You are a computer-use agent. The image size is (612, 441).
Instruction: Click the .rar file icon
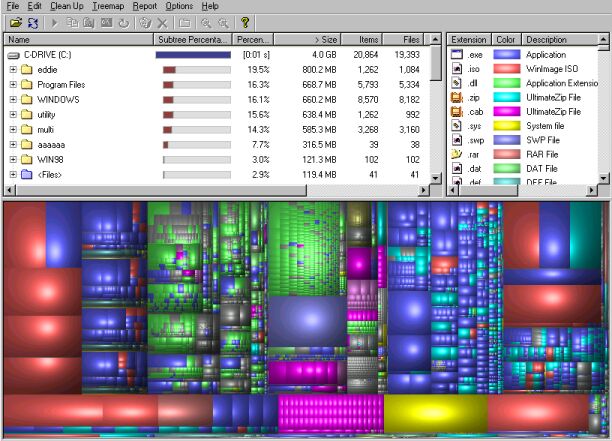coord(457,154)
